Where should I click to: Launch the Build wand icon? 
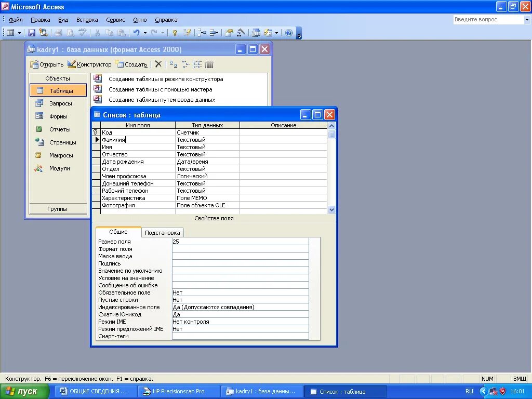pyautogui.click(x=241, y=33)
